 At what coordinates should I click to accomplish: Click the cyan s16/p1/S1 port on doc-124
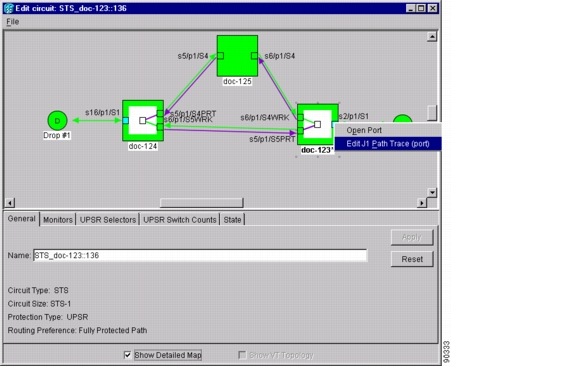tap(126, 120)
